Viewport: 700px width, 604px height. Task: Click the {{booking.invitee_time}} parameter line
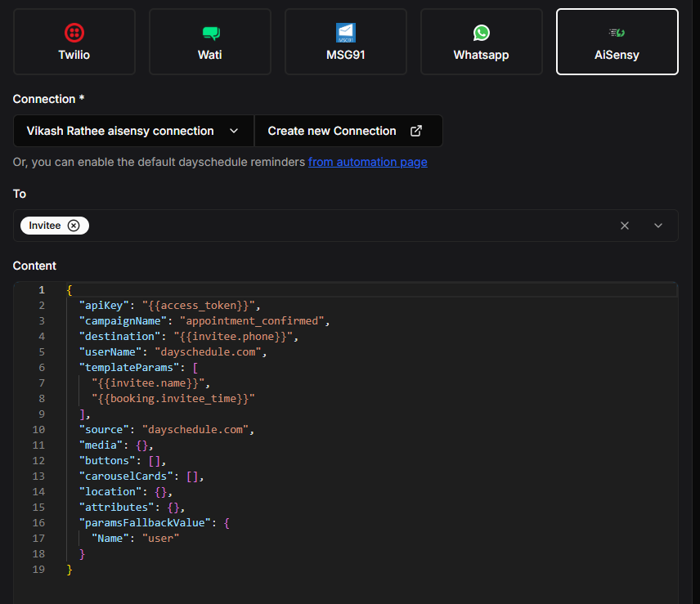(173, 398)
